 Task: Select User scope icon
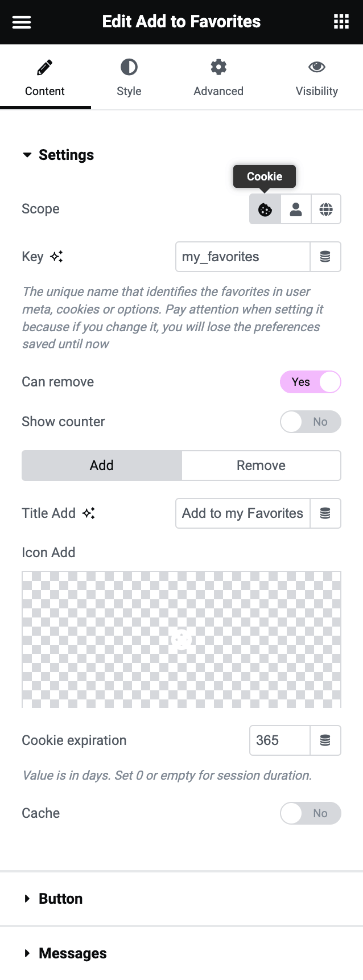point(296,209)
